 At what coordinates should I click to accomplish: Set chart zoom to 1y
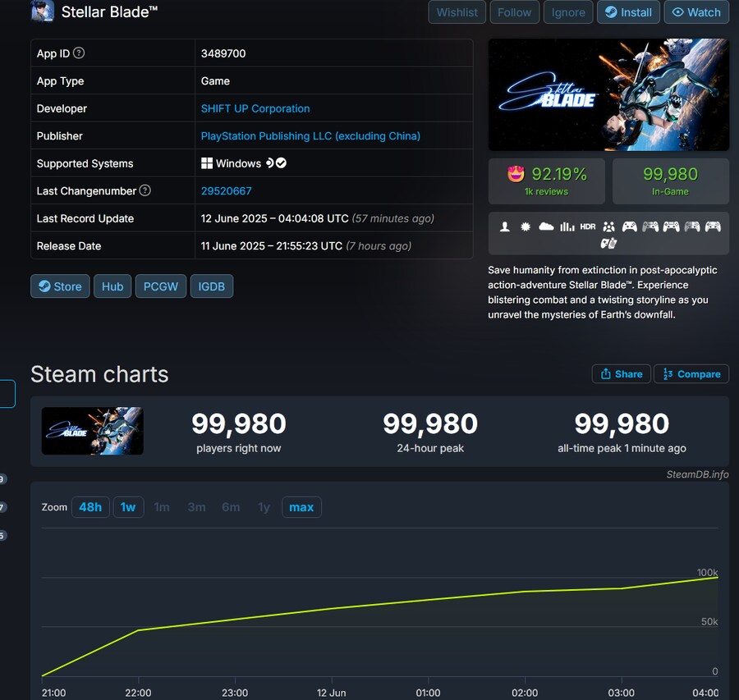click(264, 507)
